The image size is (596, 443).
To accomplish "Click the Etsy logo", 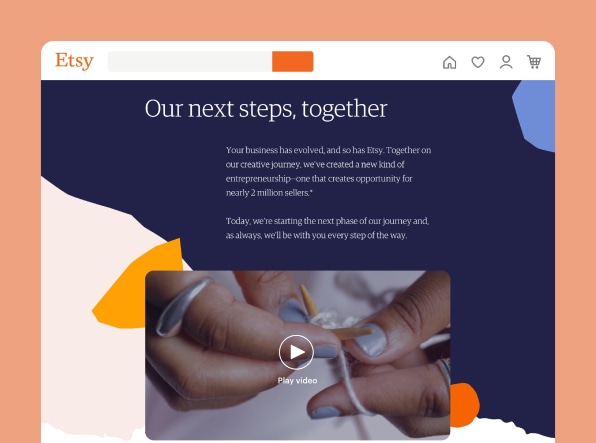I will tap(74, 61).
